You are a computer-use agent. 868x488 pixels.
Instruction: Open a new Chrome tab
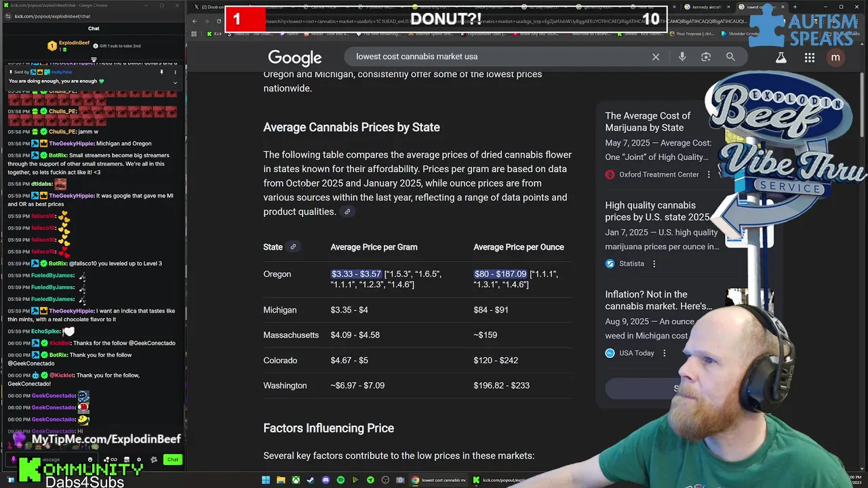(x=795, y=7)
